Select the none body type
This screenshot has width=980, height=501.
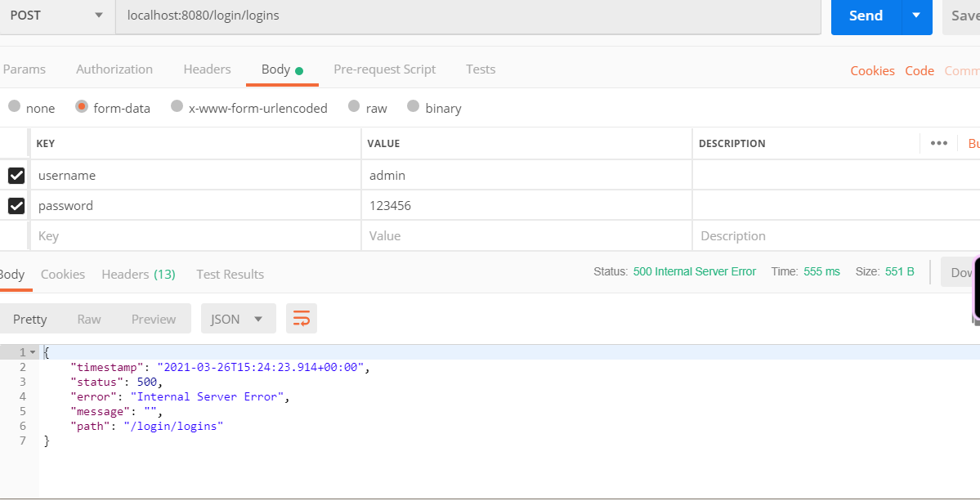click(x=15, y=105)
